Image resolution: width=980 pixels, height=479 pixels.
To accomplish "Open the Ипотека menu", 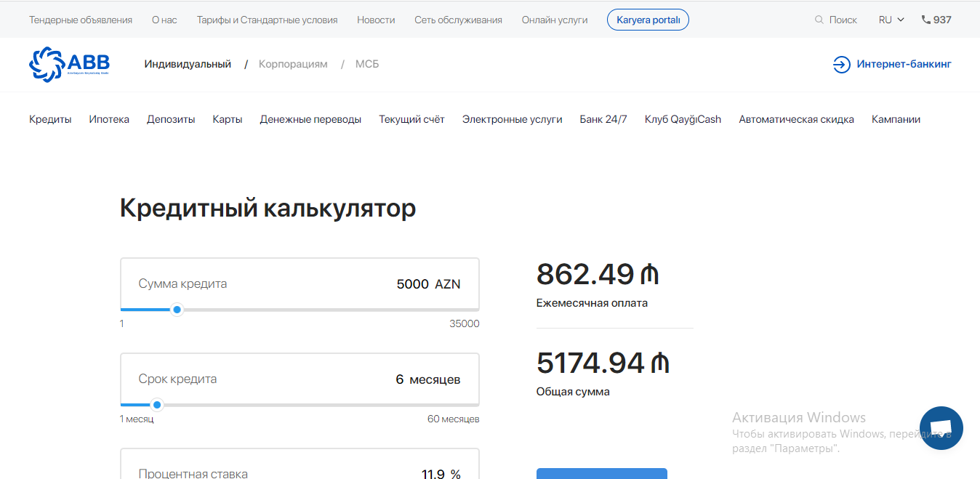I will (x=109, y=119).
